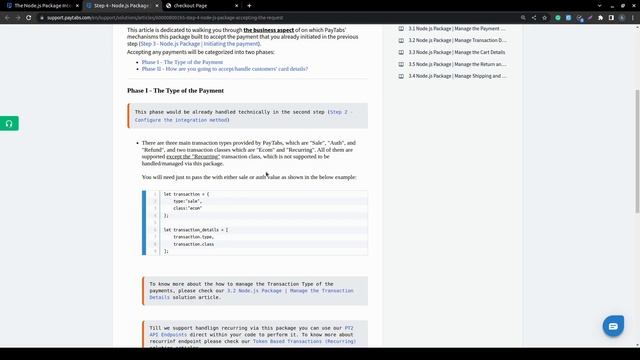Click code line 'transaction.class'
Screen dimensions: 640x360
(193, 244)
